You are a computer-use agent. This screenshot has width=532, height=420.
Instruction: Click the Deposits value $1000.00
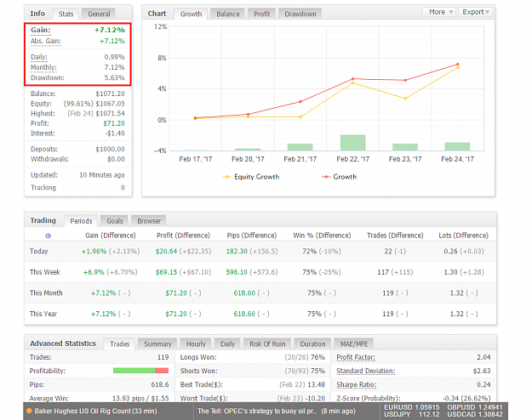point(110,149)
